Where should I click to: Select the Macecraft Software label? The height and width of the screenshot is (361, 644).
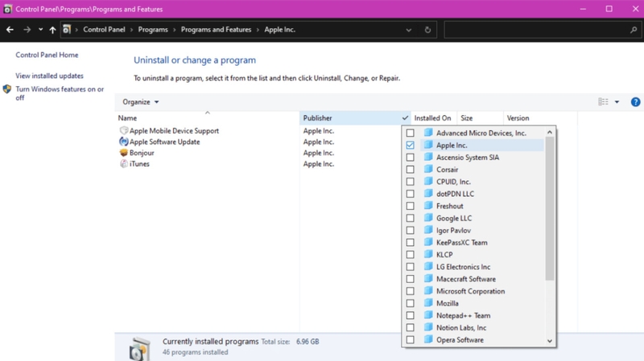(466, 279)
